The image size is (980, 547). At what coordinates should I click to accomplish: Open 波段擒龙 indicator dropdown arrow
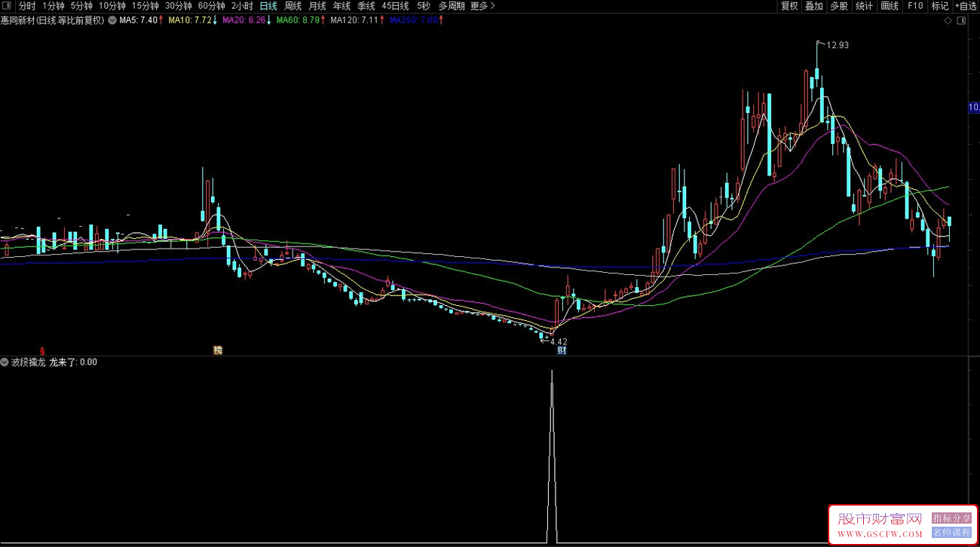pyautogui.click(x=5, y=362)
